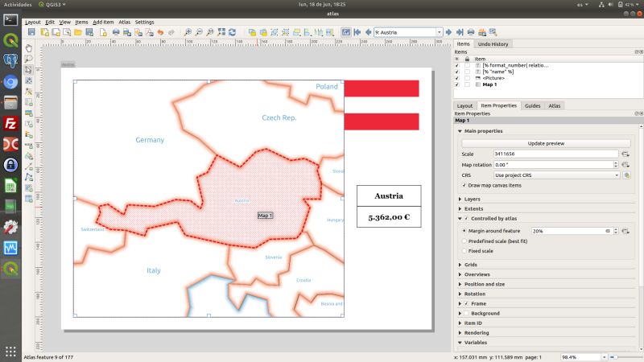
Task: Expand Position and size section
Action: click(x=460, y=285)
